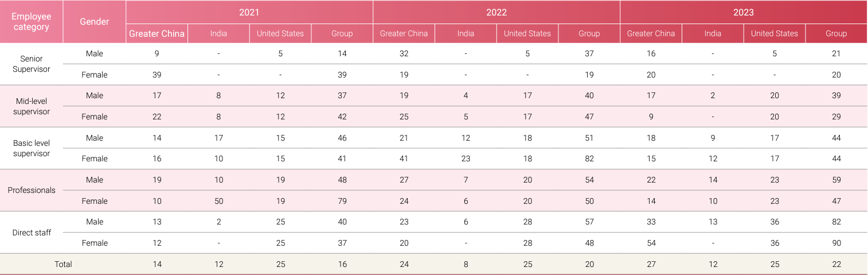
Task: Select Direct staff Female 2023 Group value 90
Action: [836, 243]
